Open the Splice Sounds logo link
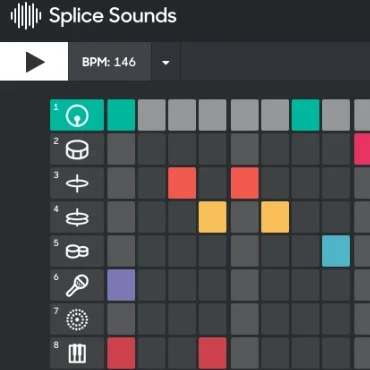 (x=93, y=16)
